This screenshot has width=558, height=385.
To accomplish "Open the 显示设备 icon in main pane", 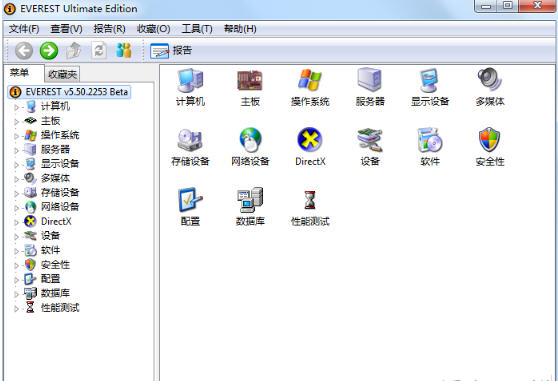I will pos(430,80).
